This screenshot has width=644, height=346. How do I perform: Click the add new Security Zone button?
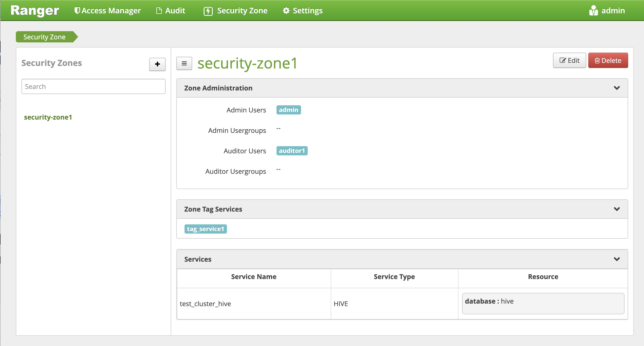pos(157,64)
